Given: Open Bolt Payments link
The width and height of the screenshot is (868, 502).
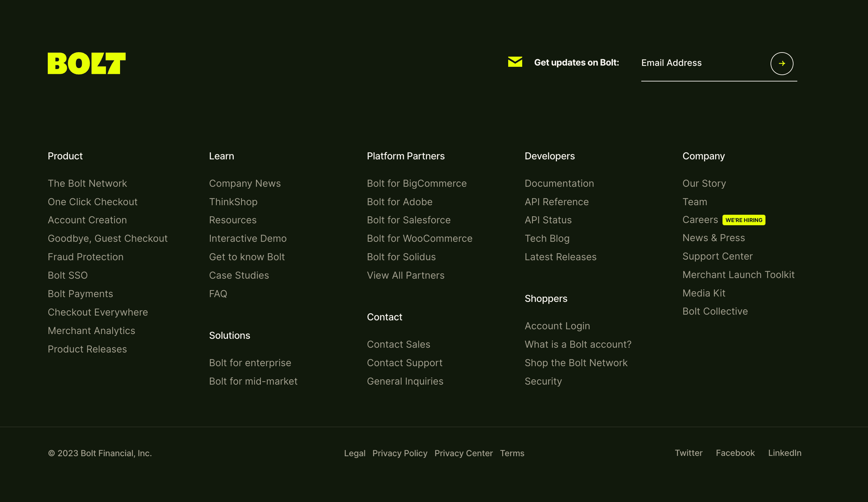Looking at the screenshot, I should (81, 294).
